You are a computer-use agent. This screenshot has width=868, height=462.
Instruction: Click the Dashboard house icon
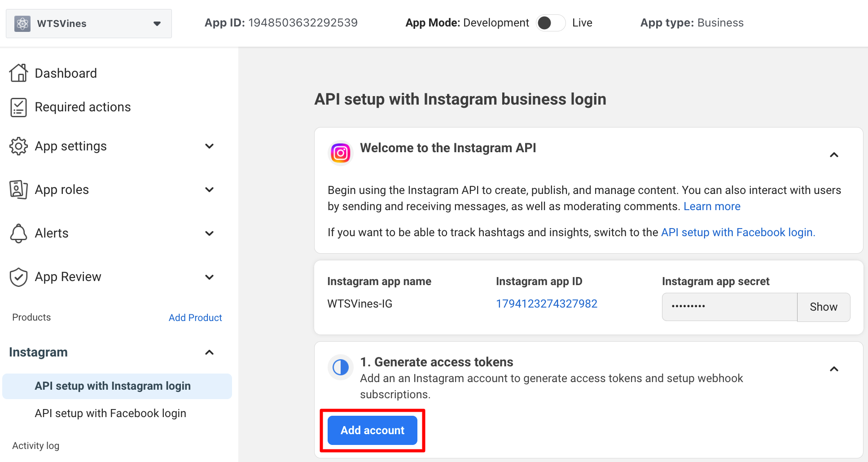(x=18, y=73)
